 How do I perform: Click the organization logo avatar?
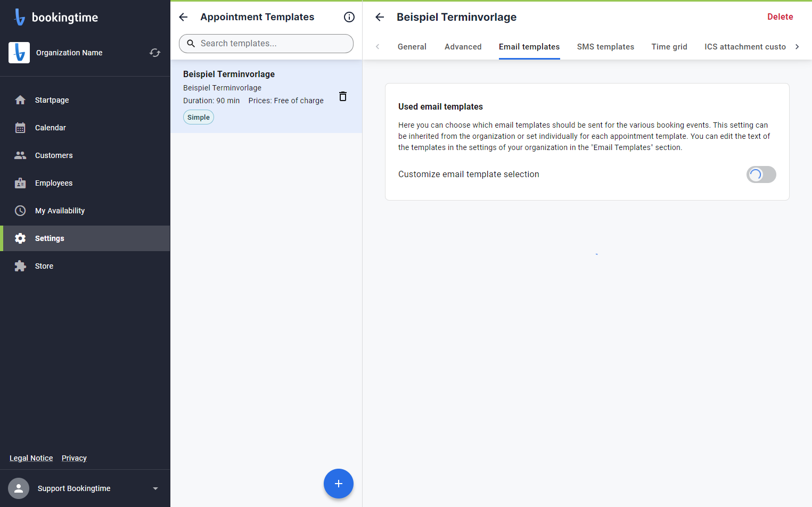[19, 53]
